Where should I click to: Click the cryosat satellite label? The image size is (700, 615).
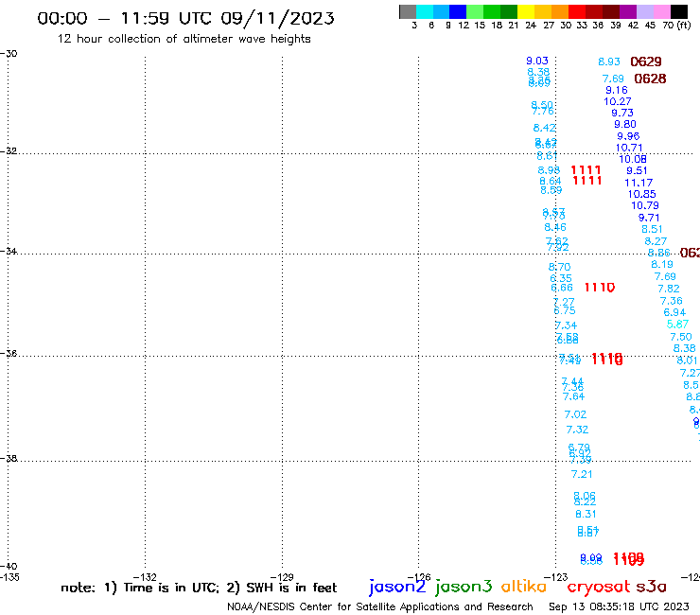(598, 588)
